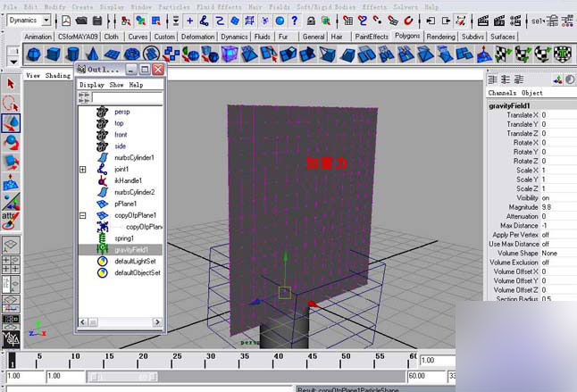Click the Outliner search field
Screen dimensions: 577x392
click(x=127, y=98)
